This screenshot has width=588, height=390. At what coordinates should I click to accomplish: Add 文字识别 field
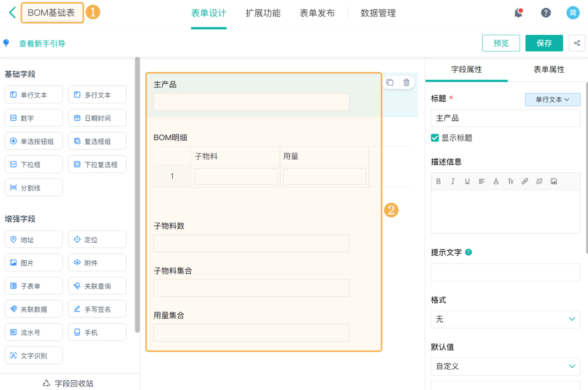pyautogui.click(x=34, y=356)
